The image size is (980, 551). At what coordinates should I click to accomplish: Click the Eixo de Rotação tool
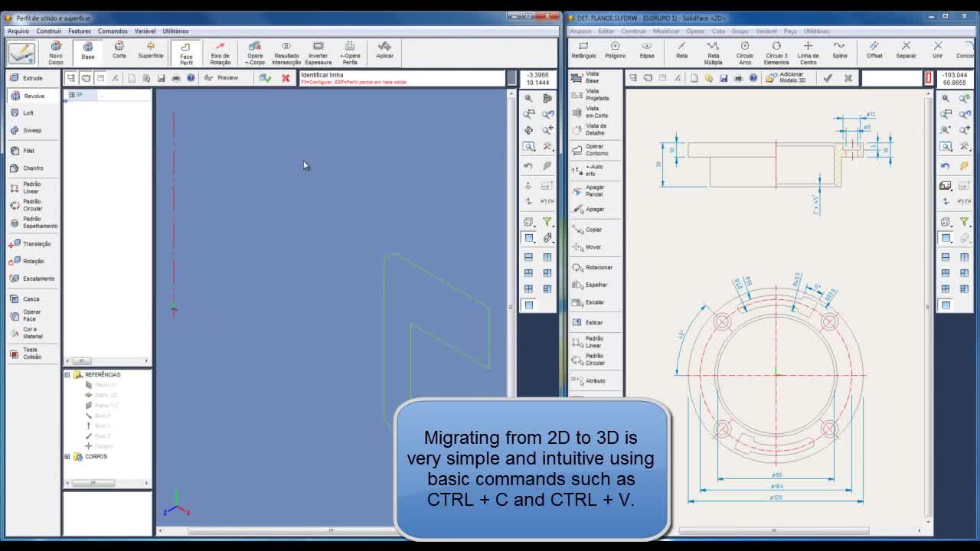(220, 52)
